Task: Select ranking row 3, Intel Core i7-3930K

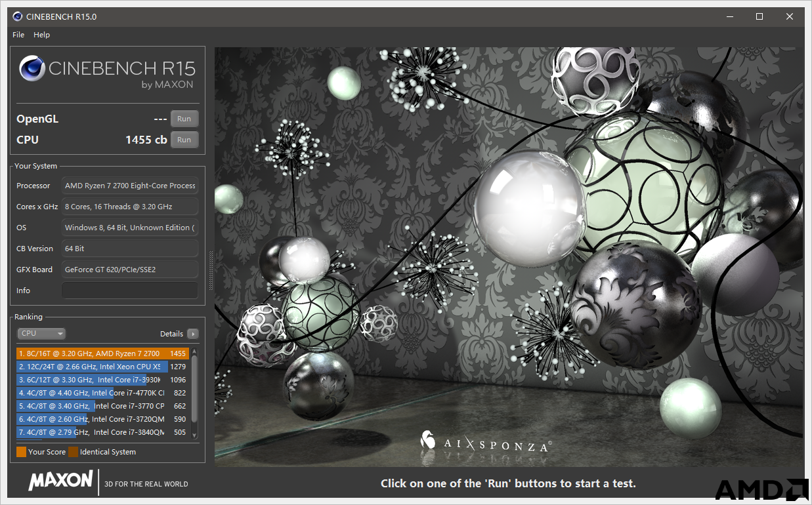Action: click(102, 380)
